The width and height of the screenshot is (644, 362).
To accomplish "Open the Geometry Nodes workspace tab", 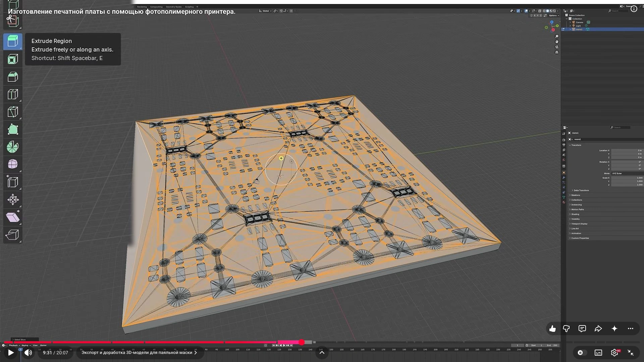I will tap(174, 7).
